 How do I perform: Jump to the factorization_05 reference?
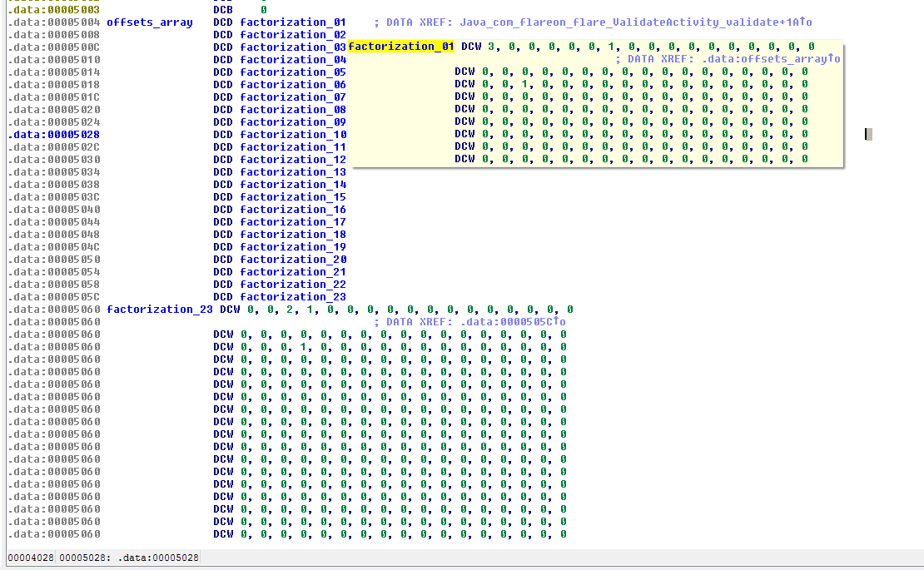[x=293, y=72]
